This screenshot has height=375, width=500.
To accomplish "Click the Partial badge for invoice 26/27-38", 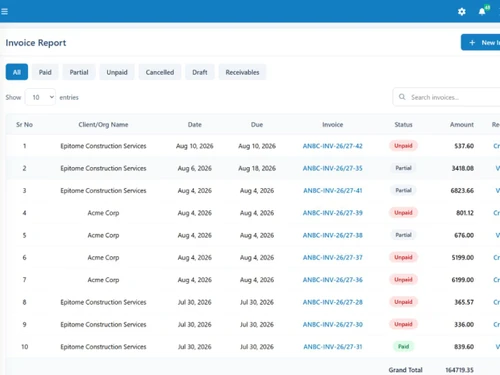I will 403,235.
